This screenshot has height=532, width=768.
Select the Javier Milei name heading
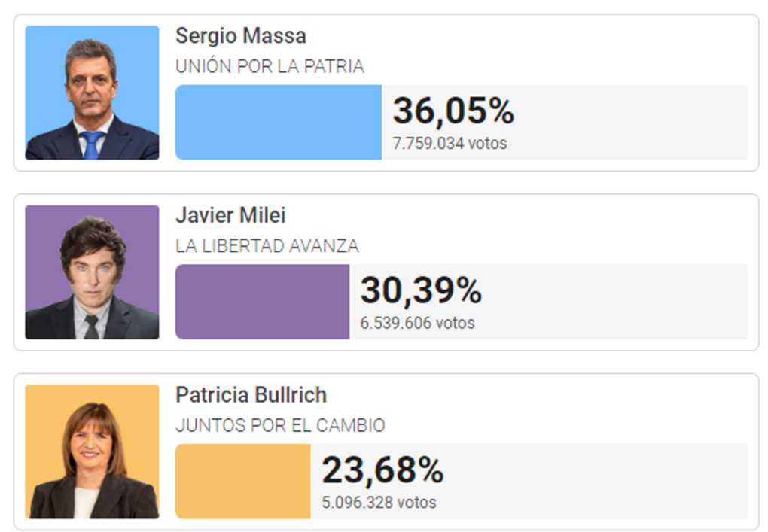(x=230, y=215)
